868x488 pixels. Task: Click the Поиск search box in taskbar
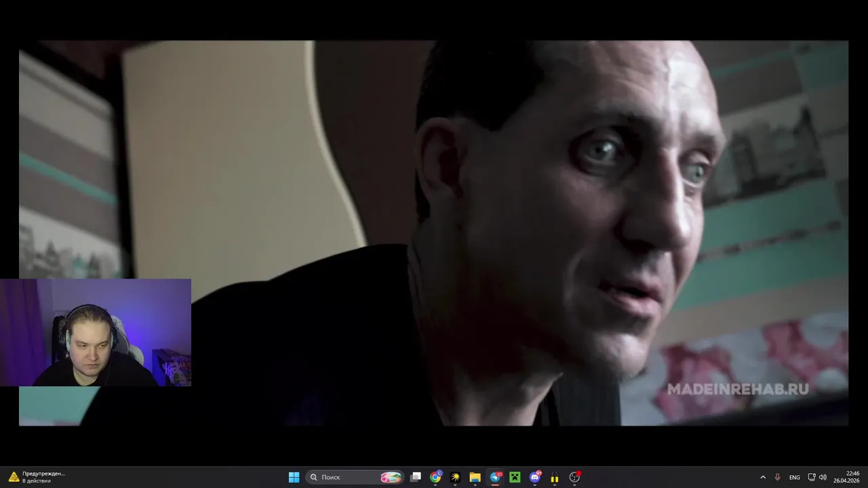click(355, 477)
